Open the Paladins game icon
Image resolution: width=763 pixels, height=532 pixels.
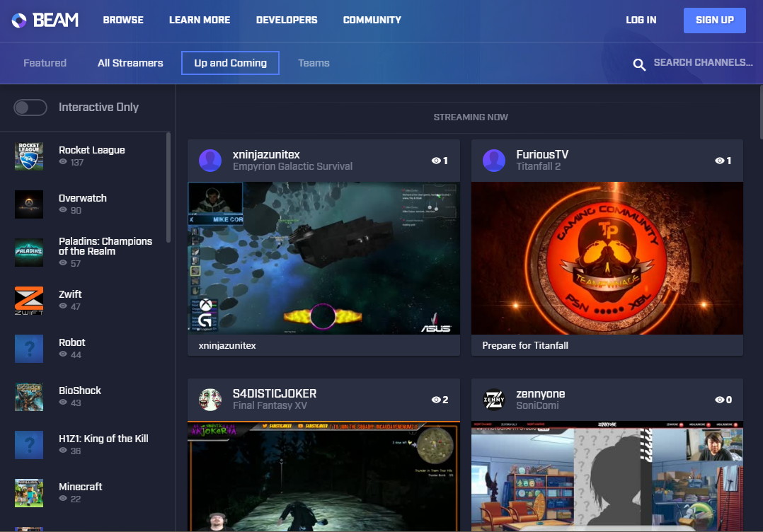pyautogui.click(x=29, y=253)
